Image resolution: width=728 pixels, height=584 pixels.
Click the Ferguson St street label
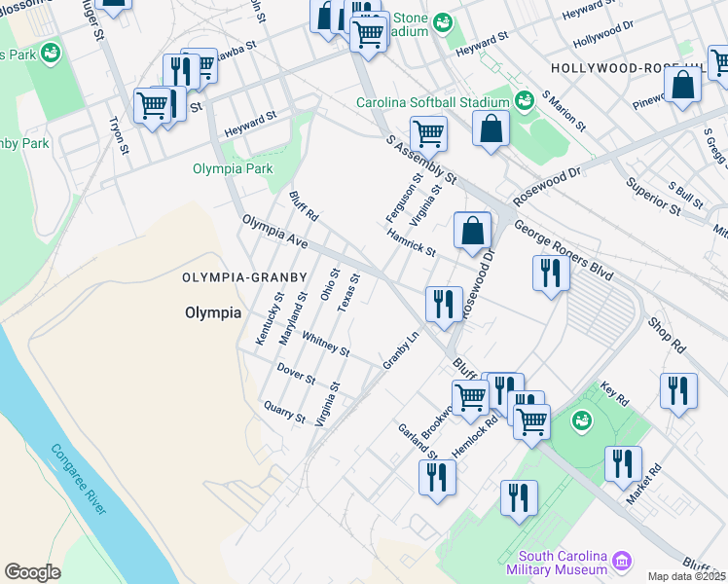pyautogui.click(x=405, y=198)
